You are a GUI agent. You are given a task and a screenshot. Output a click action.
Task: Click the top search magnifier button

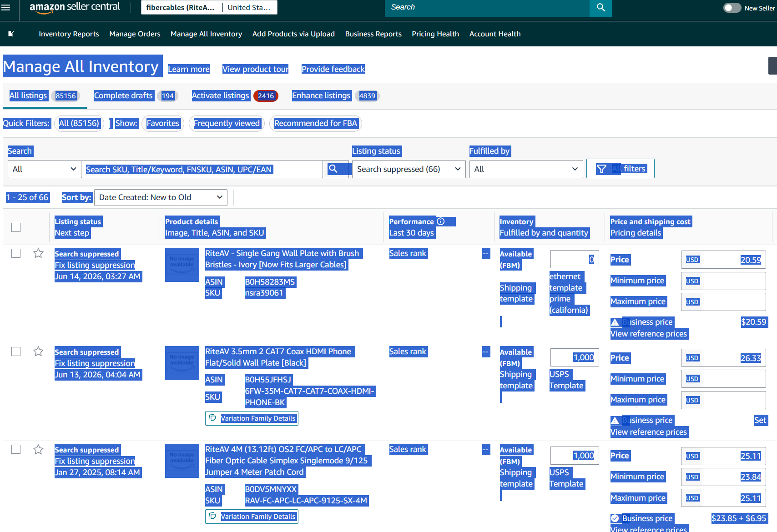(x=600, y=8)
